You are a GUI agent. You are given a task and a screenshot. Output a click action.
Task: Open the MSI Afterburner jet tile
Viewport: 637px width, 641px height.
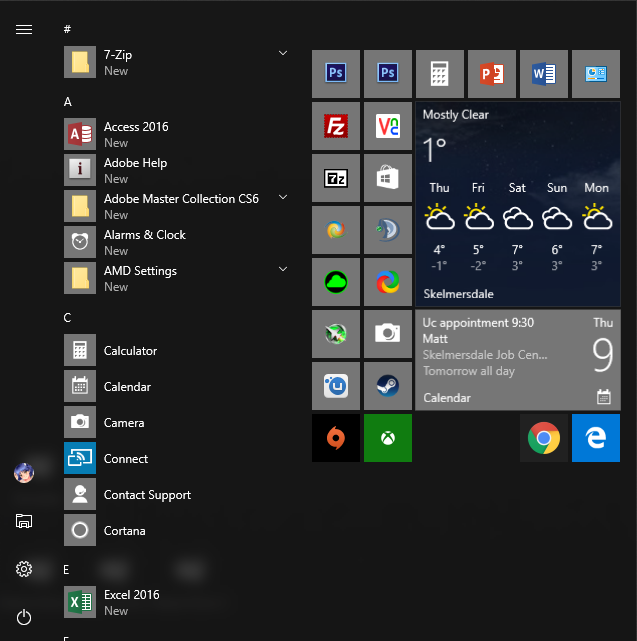336,334
